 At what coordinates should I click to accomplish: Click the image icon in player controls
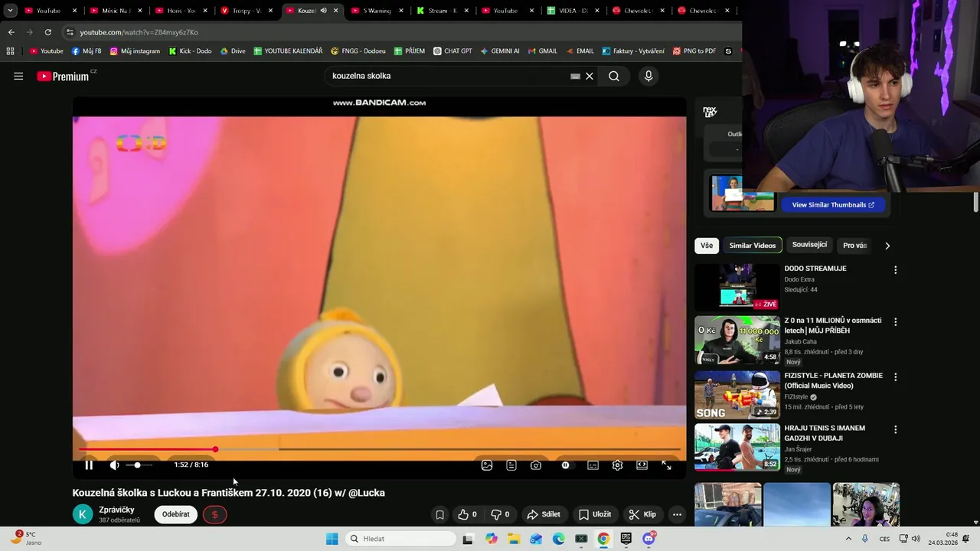coord(487,465)
